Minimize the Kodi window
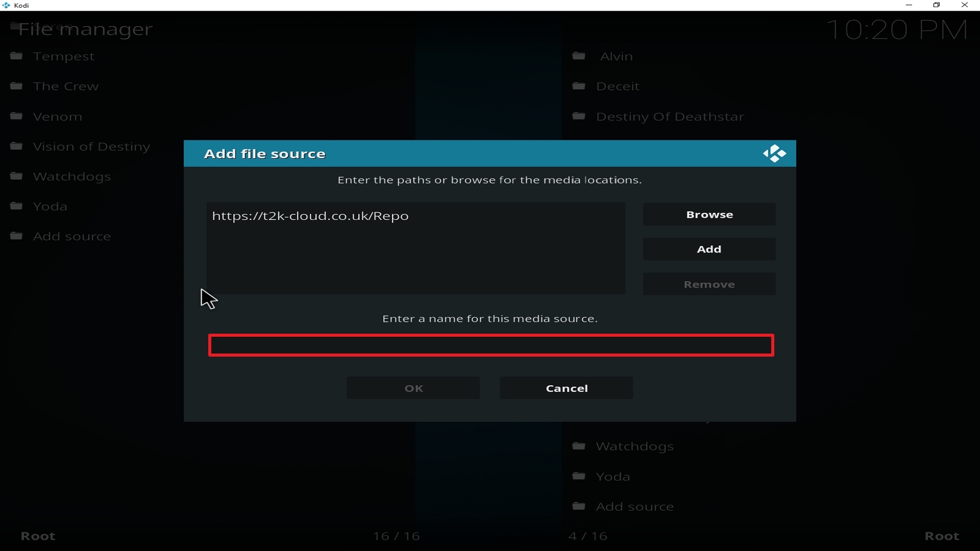 909,5
